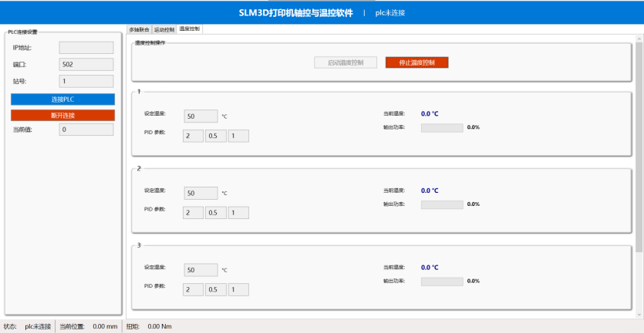Click the blue 连接PLC button
This screenshot has width=644, height=334.
(x=62, y=100)
